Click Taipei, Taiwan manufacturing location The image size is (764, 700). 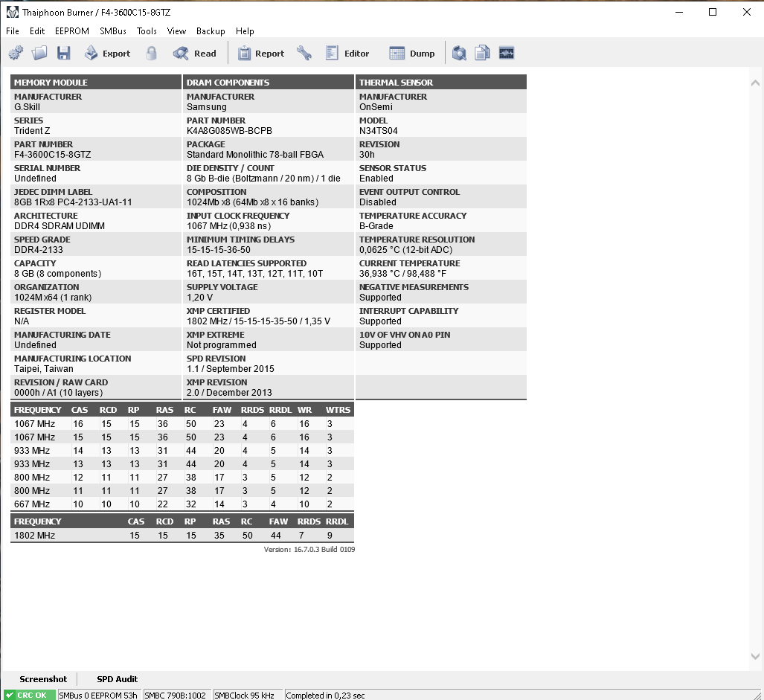pyautogui.click(x=44, y=369)
